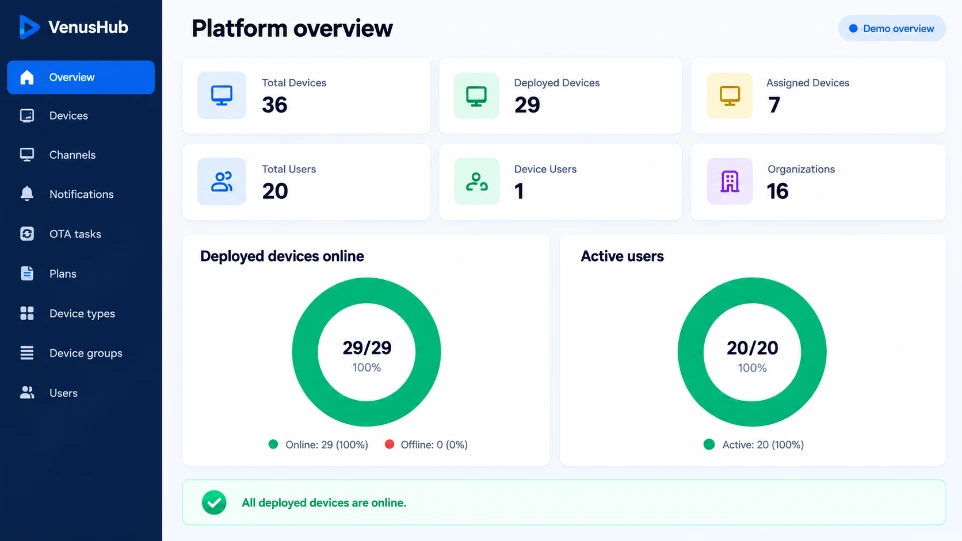The height and width of the screenshot is (541, 962).
Task: Click the 'Deployed devices online' card title
Action: [x=282, y=256]
